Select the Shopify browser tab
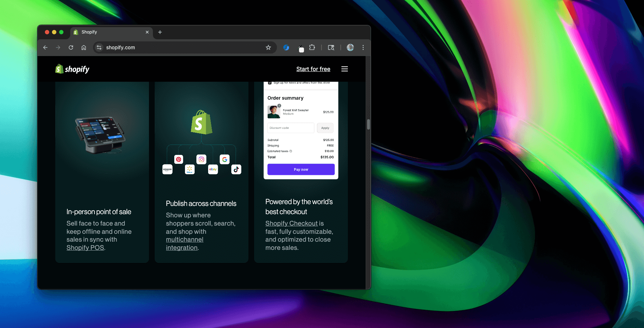The width and height of the screenshot is (644, 328). (112, 32)
